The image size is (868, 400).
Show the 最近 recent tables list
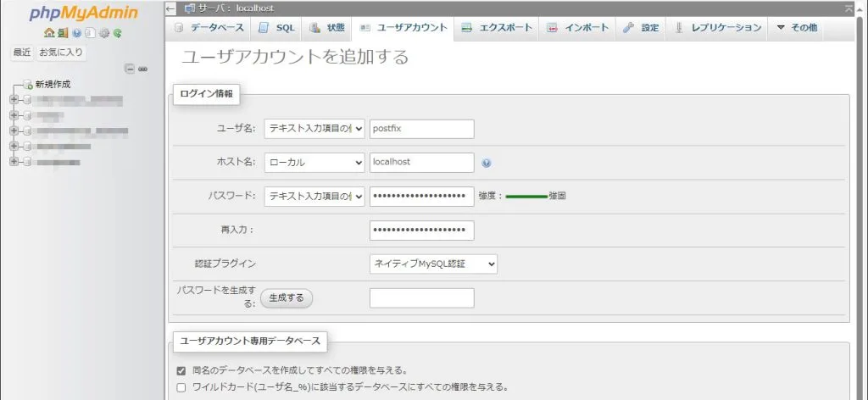click(x=22, y=53)
